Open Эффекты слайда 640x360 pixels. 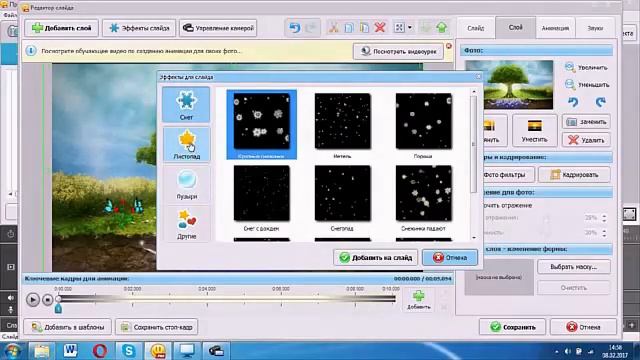[139, 28]
